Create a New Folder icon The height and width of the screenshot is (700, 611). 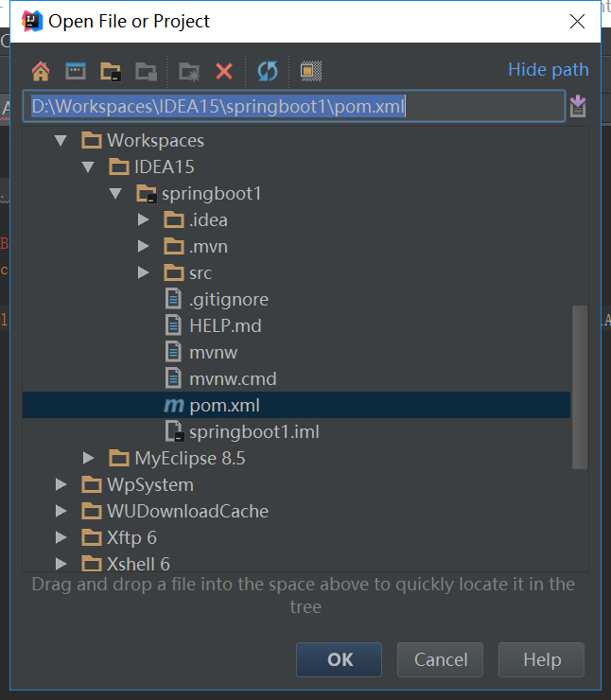coord(189,72)
